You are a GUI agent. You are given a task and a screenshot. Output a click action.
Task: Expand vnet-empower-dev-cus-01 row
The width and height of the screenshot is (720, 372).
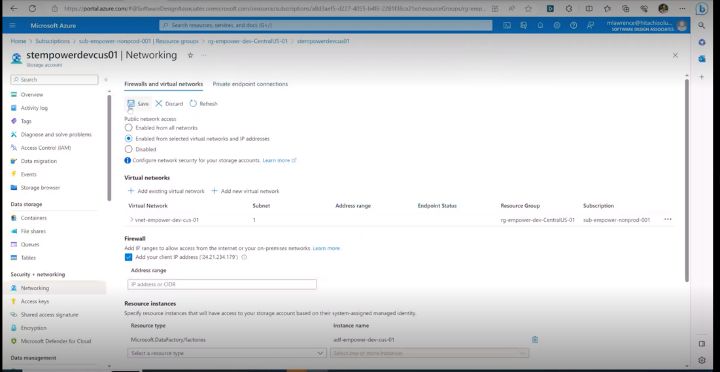pyautogui.click(x=131, y=220)
